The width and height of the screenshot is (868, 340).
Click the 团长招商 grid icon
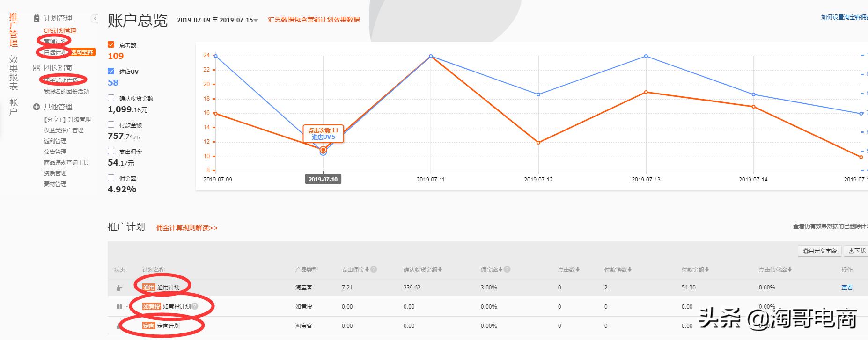pos(37,68)
